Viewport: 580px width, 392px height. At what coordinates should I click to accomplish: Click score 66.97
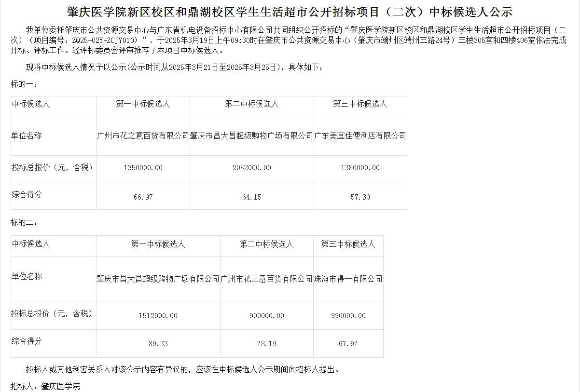pos(143,197)
